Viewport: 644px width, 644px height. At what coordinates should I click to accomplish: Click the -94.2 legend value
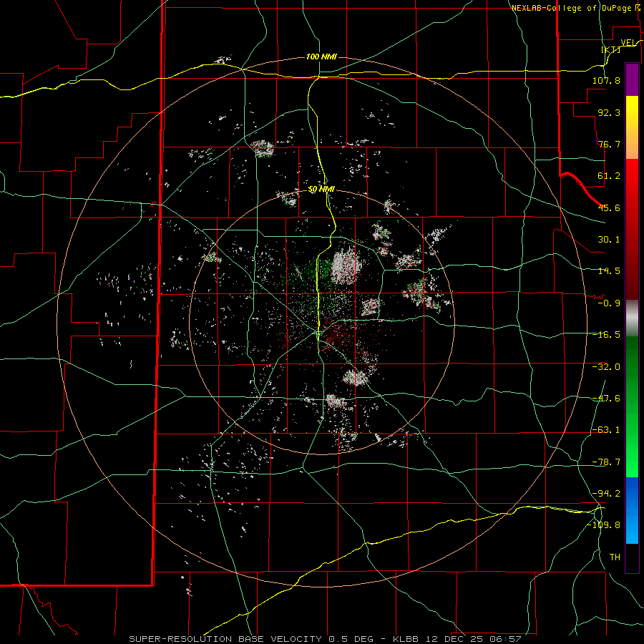[606, 493]
